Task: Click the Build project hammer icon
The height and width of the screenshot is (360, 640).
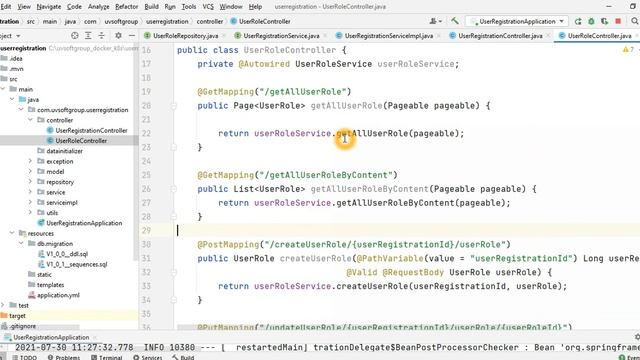Action: (x=455, y=21)
